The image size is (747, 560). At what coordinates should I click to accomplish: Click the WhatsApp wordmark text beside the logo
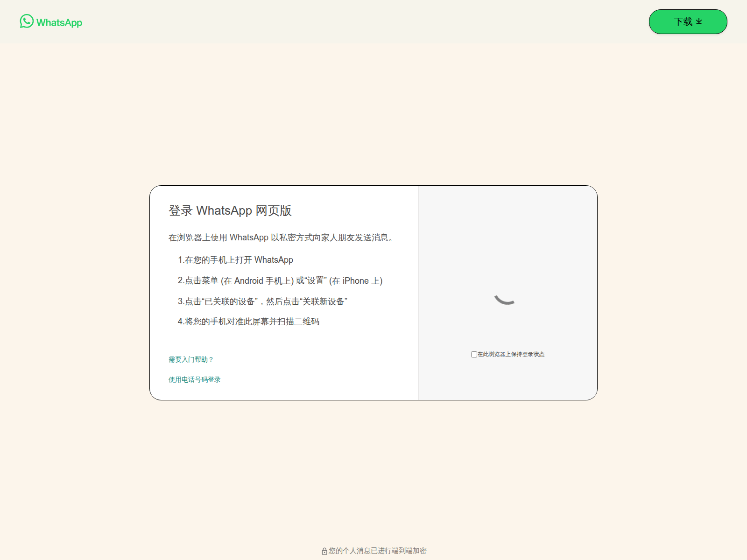coord(59,22)
